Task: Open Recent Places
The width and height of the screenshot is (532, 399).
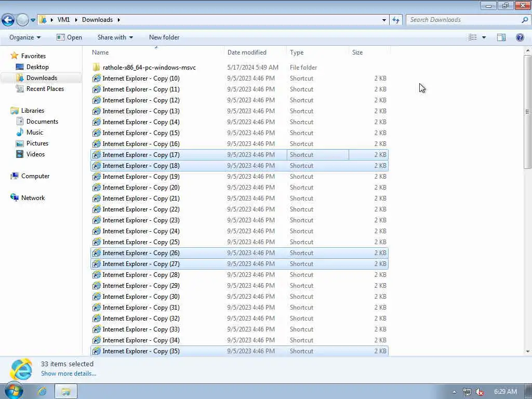Action: pyautogui.click(x=45, y=88)
